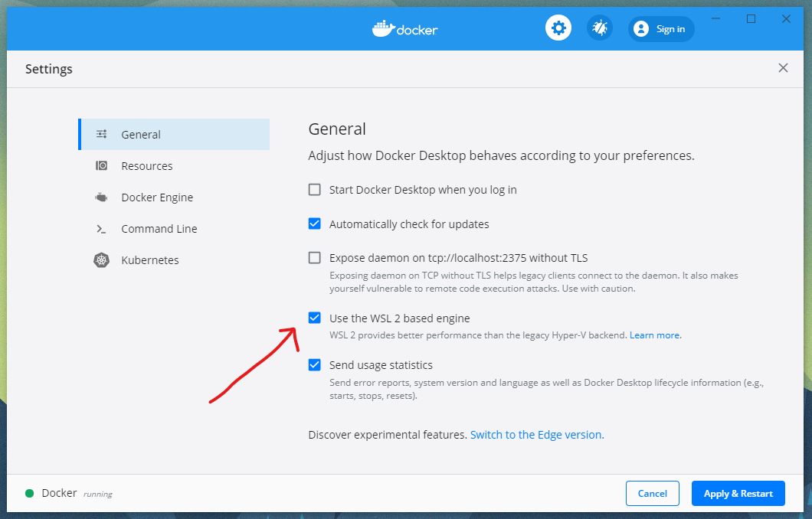This screenshot has height=519, width=812.
Task: Minimize the Docker Desktop window
Action: click(x=715, y=18)
